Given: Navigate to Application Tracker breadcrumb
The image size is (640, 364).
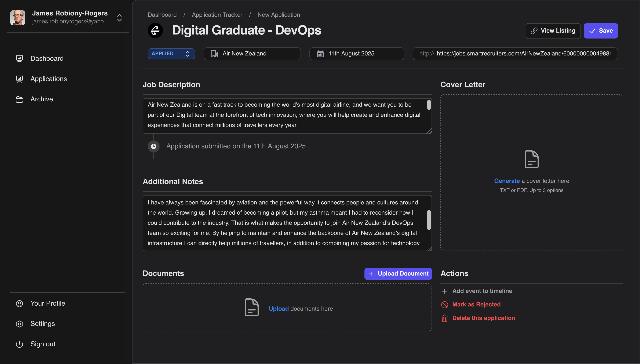Looking at the screenshot, I should pos(217,15).
